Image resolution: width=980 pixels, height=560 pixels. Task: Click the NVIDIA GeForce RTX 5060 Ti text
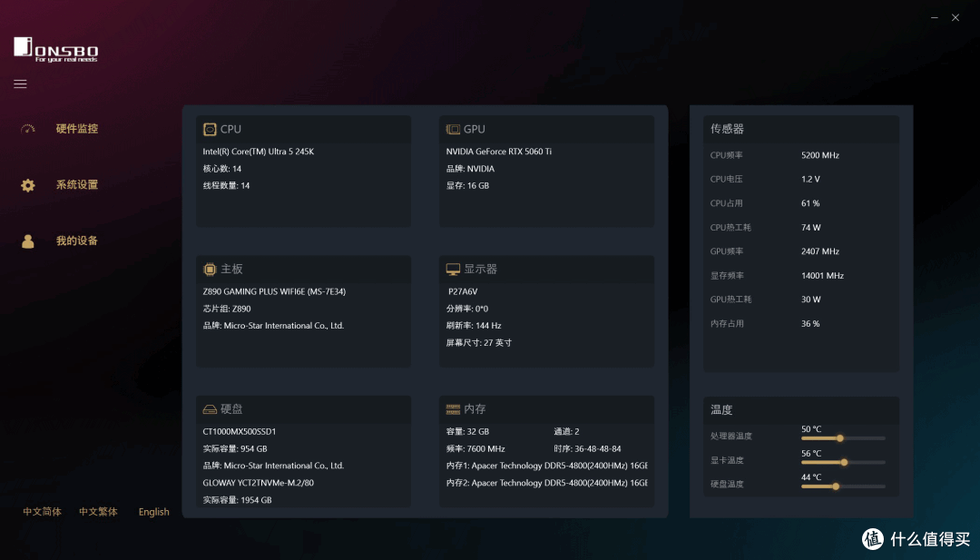coord(499,152)
